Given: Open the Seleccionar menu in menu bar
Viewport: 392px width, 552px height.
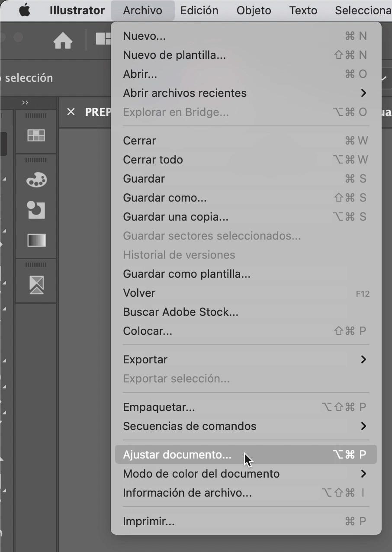Looking at the screenshot, I should 363,10.
